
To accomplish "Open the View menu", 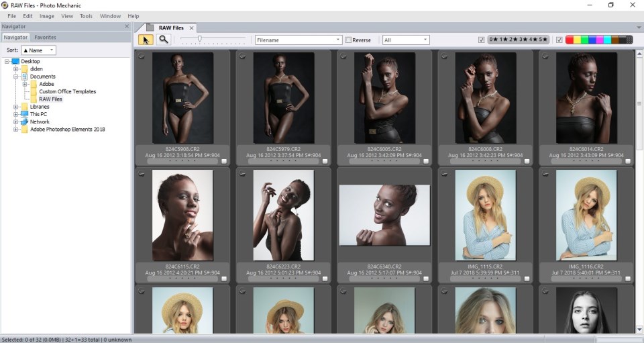I will click(x=67, y=16).
